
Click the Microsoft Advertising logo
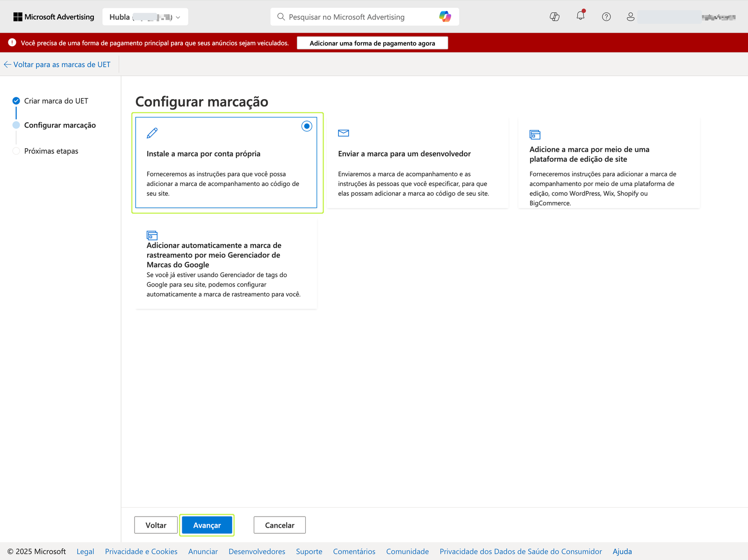pyautogui.click(x=54, y=17)
